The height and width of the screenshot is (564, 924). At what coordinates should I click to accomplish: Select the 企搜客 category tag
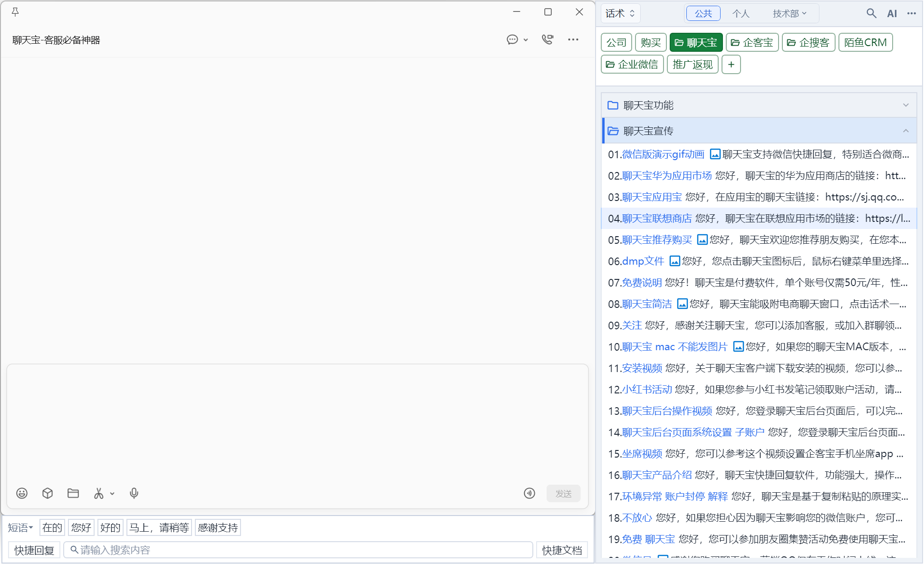point(808,42)
